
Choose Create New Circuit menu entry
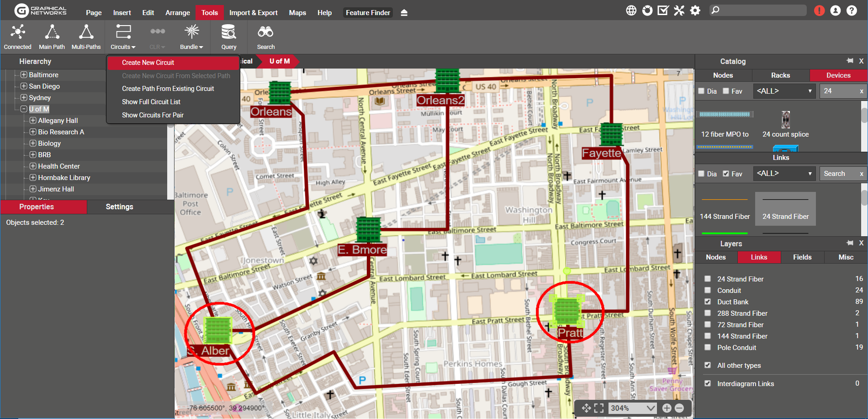click(173, 63)
